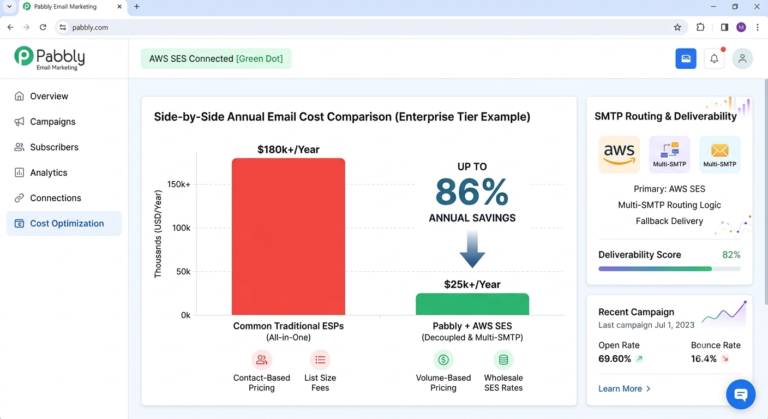Click the AWS logo tile
Image resolution: width=768 pixels, height=419 pixels.
coord(619,154)
